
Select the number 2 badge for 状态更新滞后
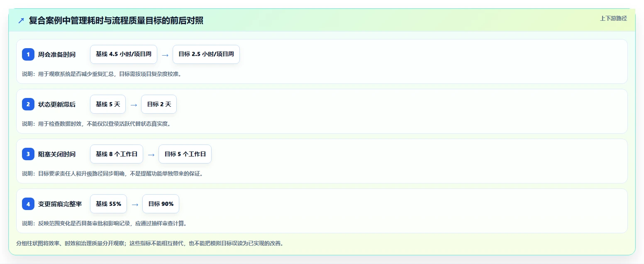tap(28, 104)
